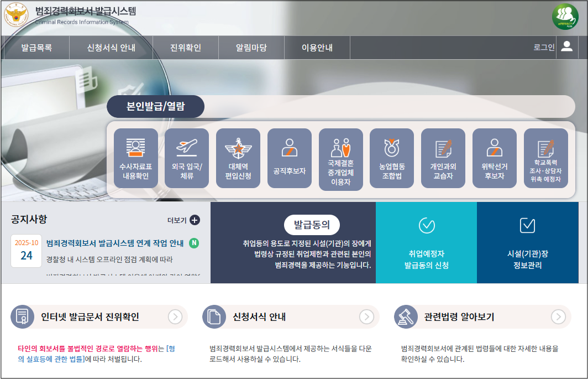Click the 농업협동조합법 medal icon
This screenshot has width=588, height=379.
(x=392, y=158)
